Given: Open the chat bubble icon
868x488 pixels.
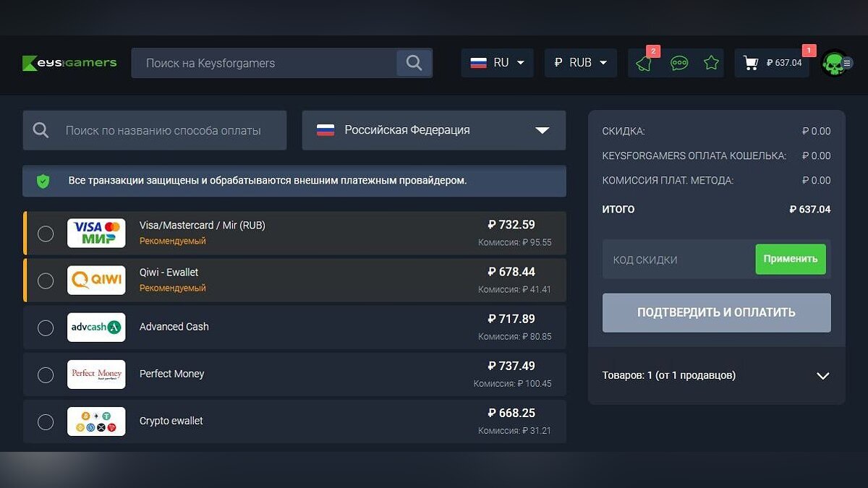Looking at the screenshot, I should (677, 64).
